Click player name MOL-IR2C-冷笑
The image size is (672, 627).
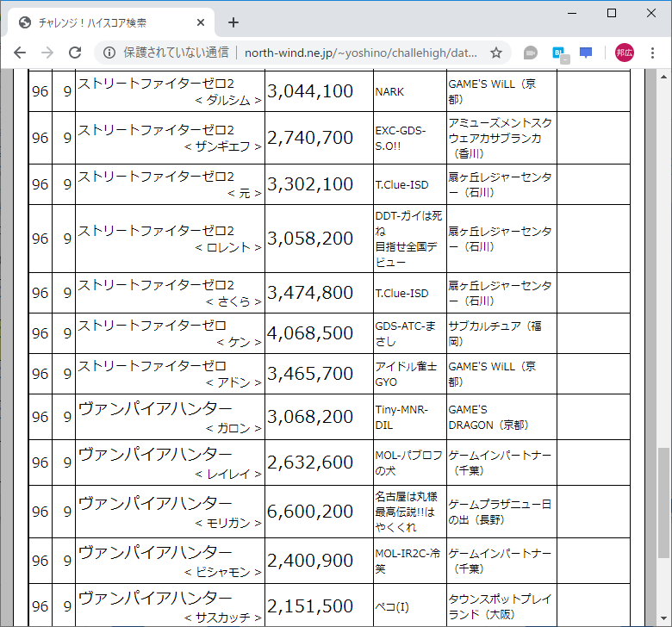pyautogui.click(x=408, y=561)
